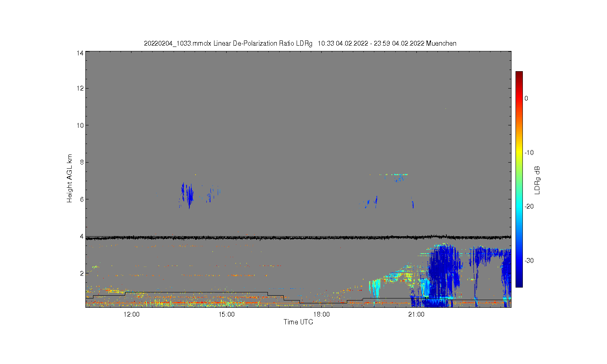Click the height tick label 14
Viewport: 607px width, 364px height.
click(x=80, y=53)
